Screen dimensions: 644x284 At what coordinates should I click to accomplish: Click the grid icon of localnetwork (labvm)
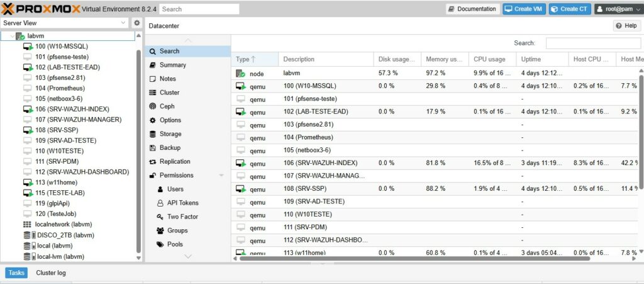click(27, 224)
